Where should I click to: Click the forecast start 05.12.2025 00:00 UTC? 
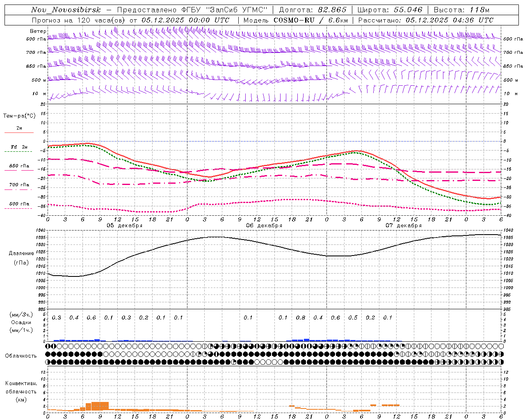point(185,20)
